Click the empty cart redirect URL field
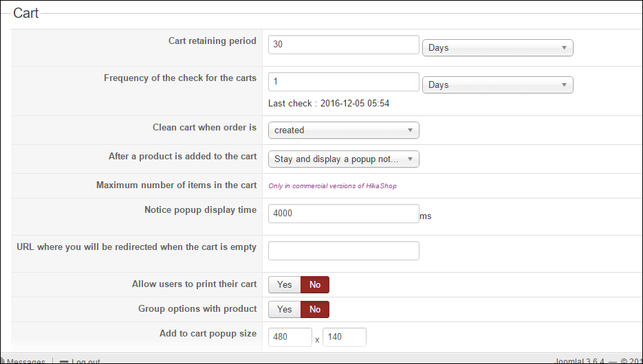This screenshot has height=364, width=643. tap(343, 251)
